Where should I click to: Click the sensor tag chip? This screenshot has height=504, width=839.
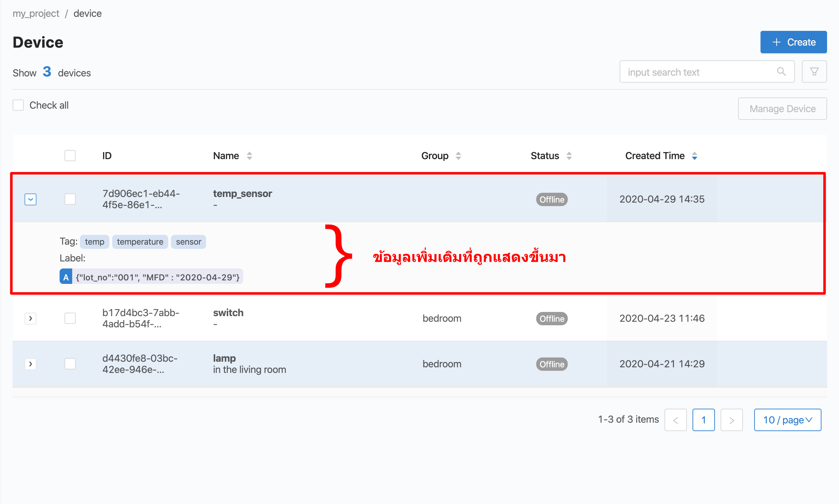[x=189, y=242]
